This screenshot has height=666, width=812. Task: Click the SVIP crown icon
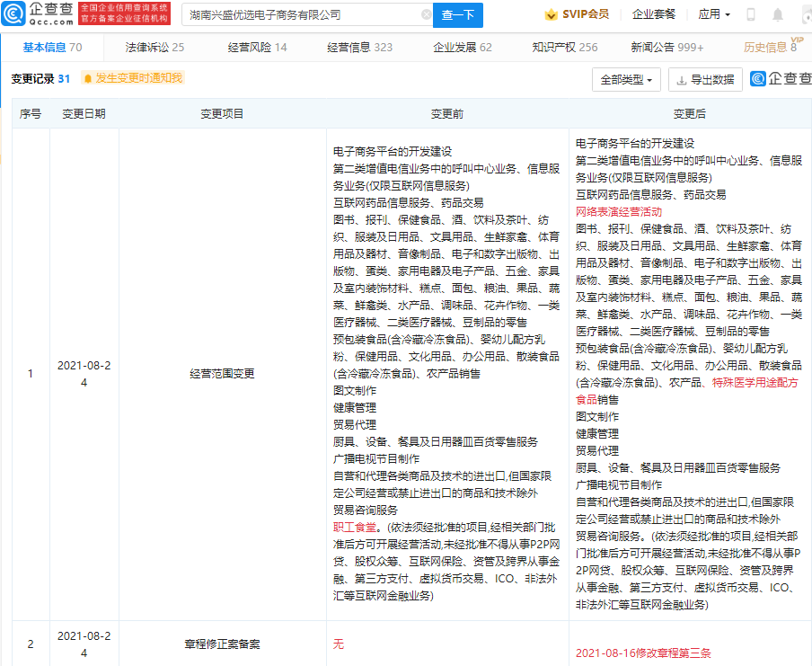coord(551,14)
